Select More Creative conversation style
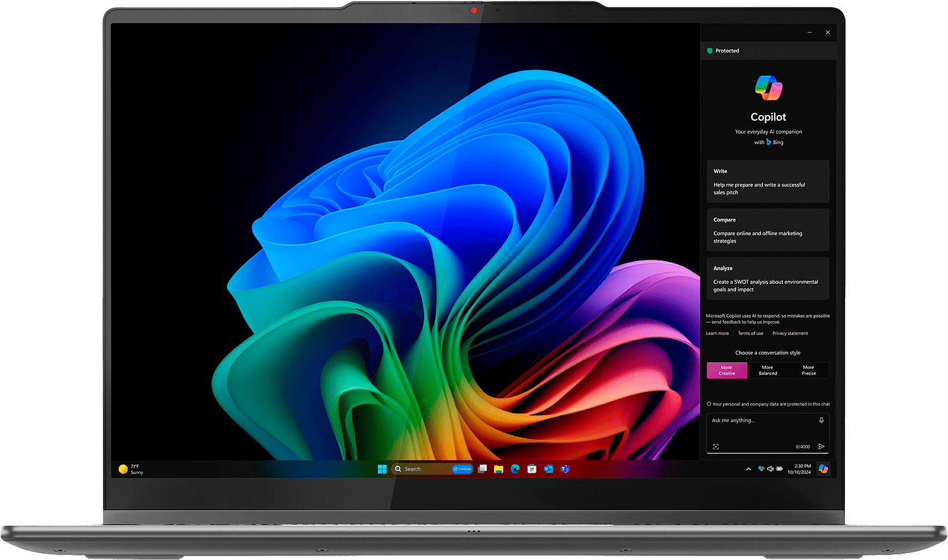 (x=727, y=370)
